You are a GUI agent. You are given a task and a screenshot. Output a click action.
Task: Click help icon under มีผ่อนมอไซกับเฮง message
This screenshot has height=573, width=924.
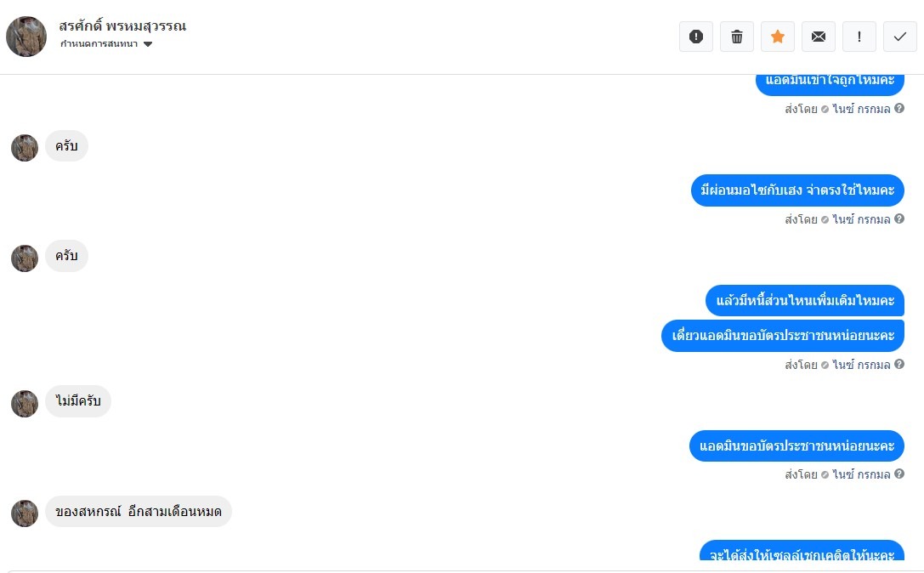(899, 218)
